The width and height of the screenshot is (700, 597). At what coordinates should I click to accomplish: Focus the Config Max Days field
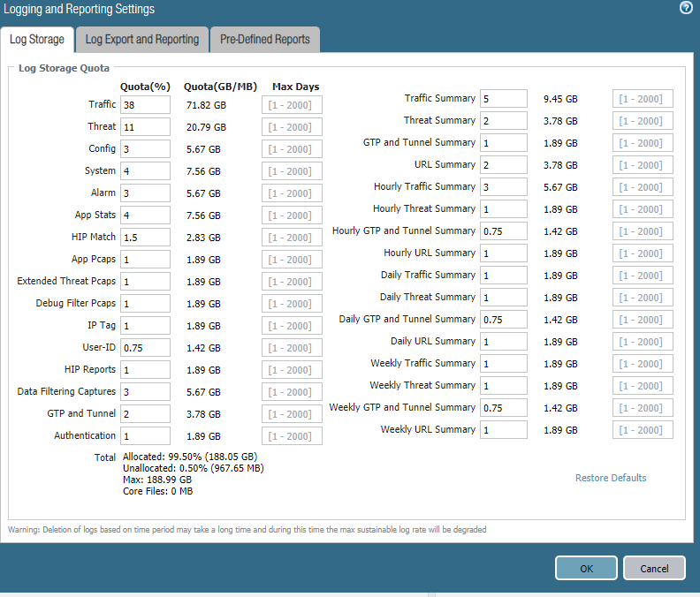(293, 149)
